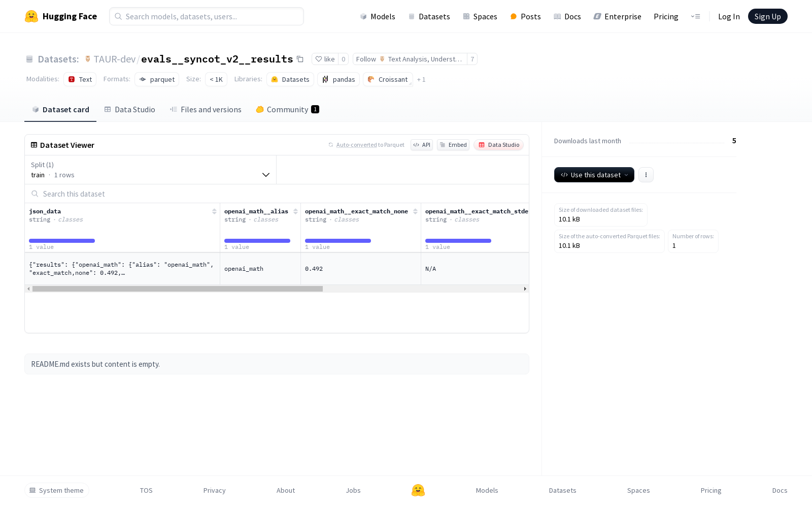
Task: Open Enterprise in top navigation
Action: pyautogui.click(x=618, y=16)
